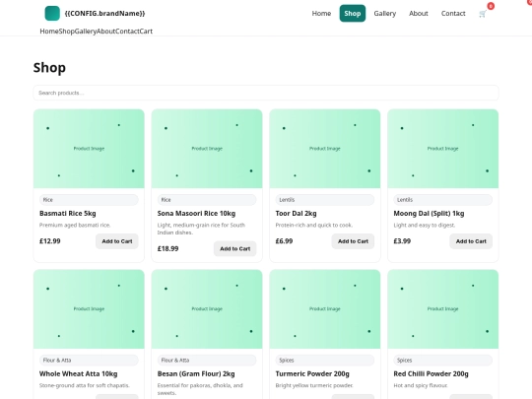
Task: Click 'Stone-ground atta for soft chapatis.' description
Action: coord(85,385)
